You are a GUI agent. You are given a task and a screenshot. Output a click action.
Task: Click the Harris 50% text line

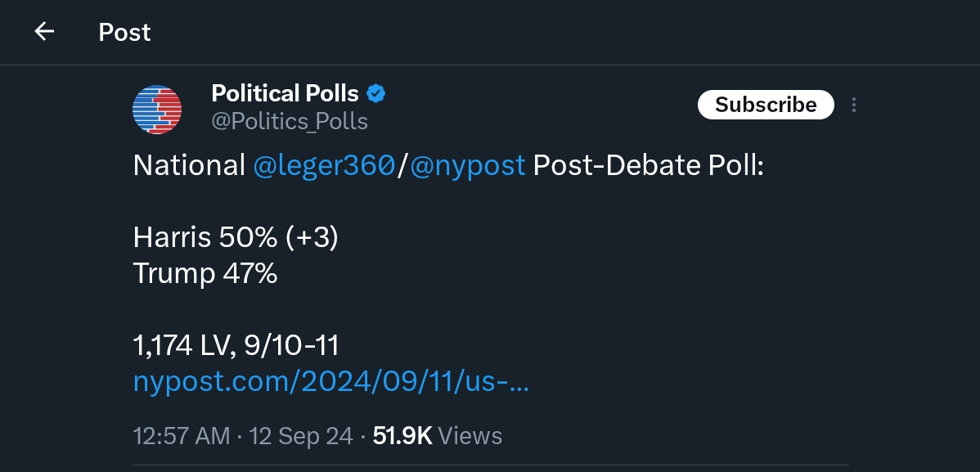tap(236, 238)
